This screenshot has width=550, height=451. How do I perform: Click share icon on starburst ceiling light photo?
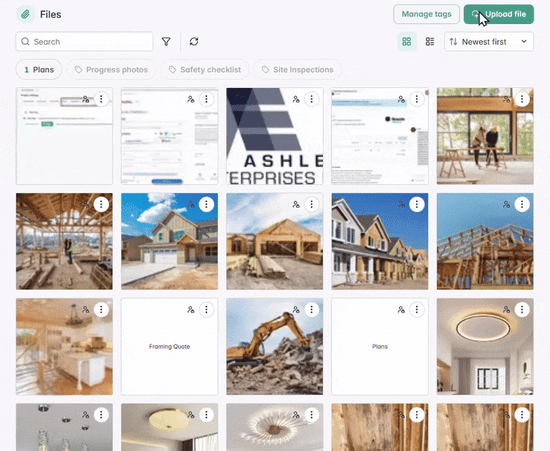click(x=296, y=415)
